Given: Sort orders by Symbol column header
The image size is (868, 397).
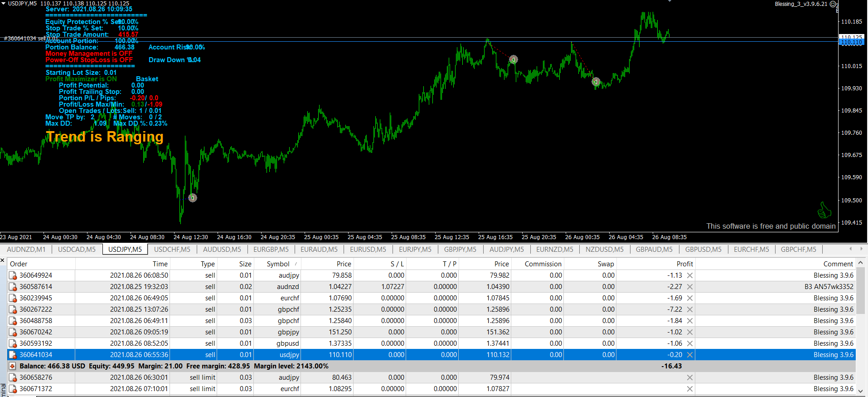Looking at the screenshot, I should click(278, 264).
